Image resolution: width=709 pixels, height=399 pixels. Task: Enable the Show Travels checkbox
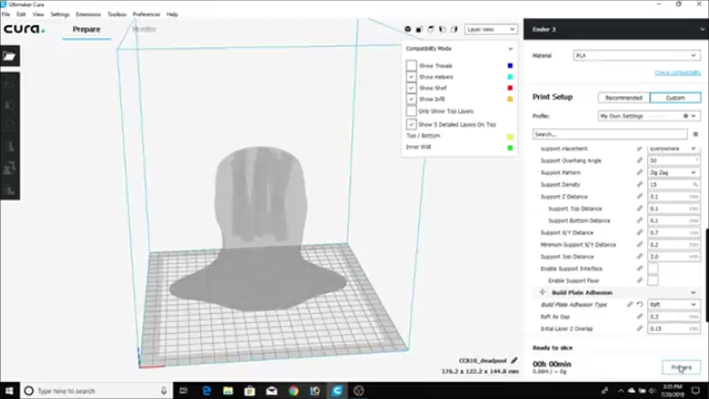click(x=411, y=66)
